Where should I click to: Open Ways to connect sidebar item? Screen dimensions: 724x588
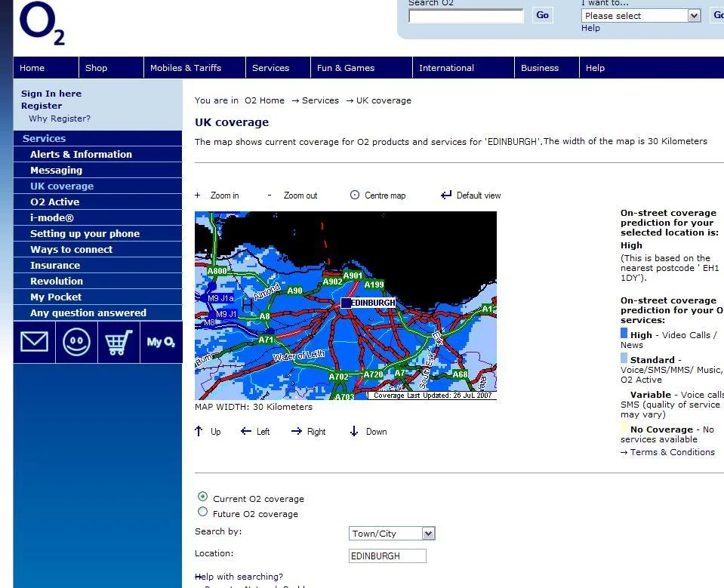click(x=98, y=249)
